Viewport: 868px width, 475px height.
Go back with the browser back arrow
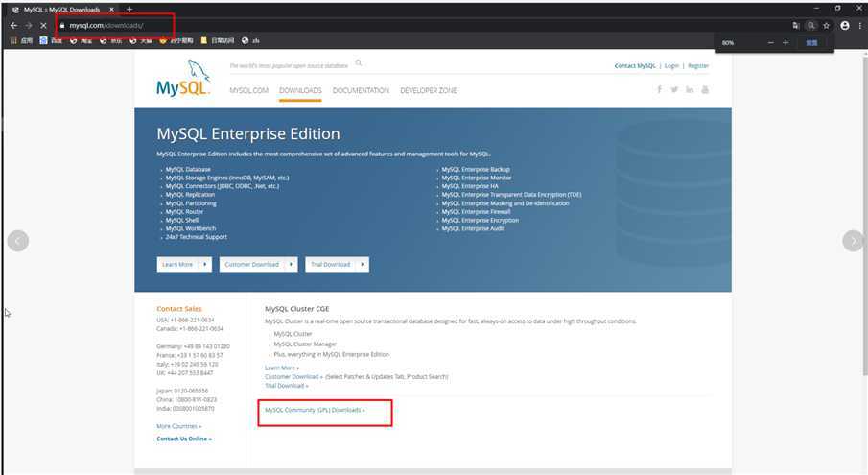click(x=13, y=26)
